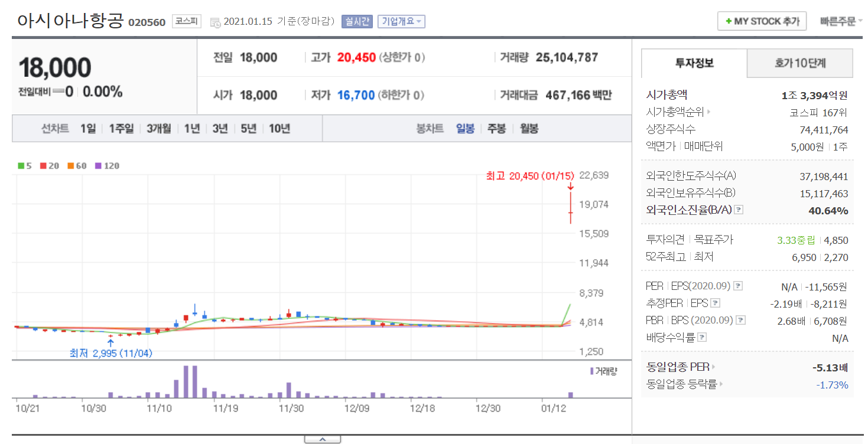This screenshot has height=444, width=868.
Task: Toggle the 실시간 real-time button
Action: pos(356,22)
